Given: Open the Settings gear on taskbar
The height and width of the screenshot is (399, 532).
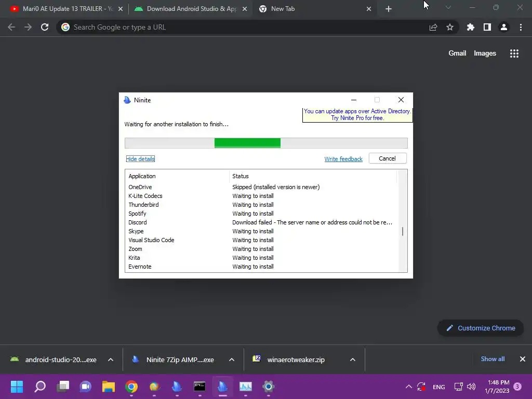Looking at the screenshot, I should click(x=269, y=387).
